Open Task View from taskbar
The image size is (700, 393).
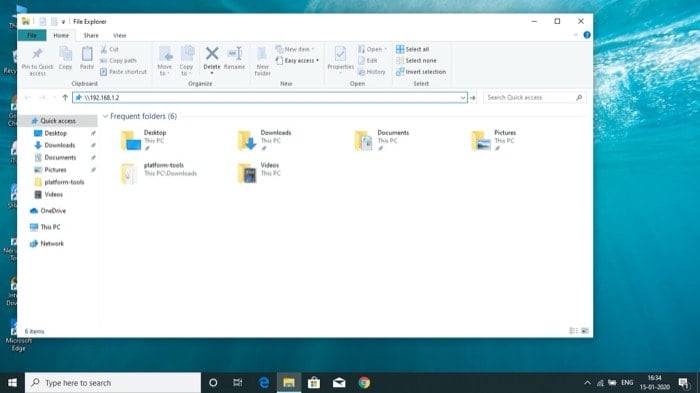[238, 383]
